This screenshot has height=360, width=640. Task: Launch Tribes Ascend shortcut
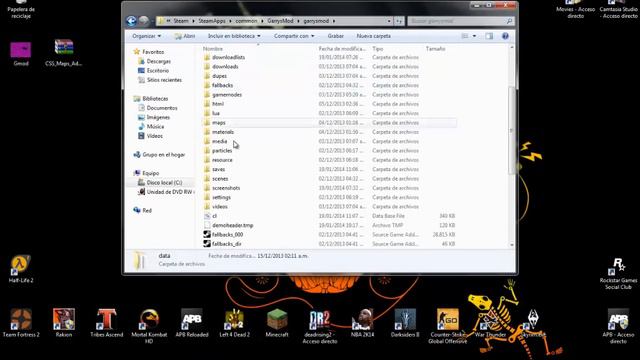(107, 323)
